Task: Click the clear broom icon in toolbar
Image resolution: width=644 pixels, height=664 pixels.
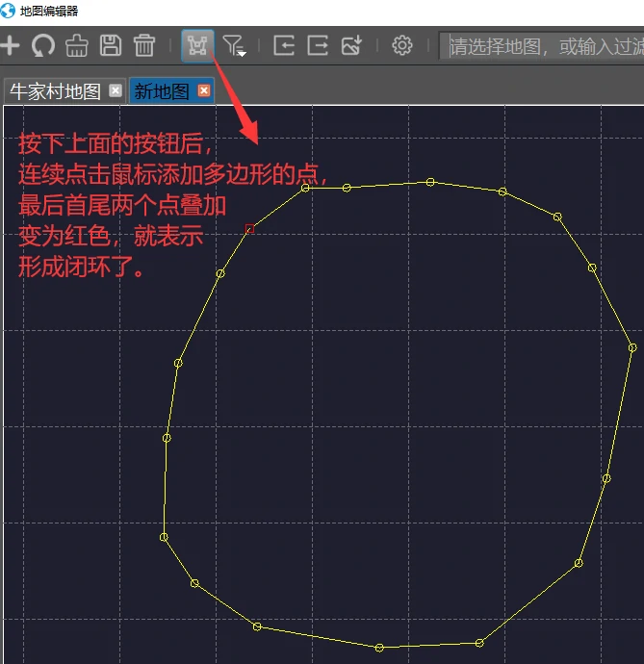Action: [x=77, y=45]
